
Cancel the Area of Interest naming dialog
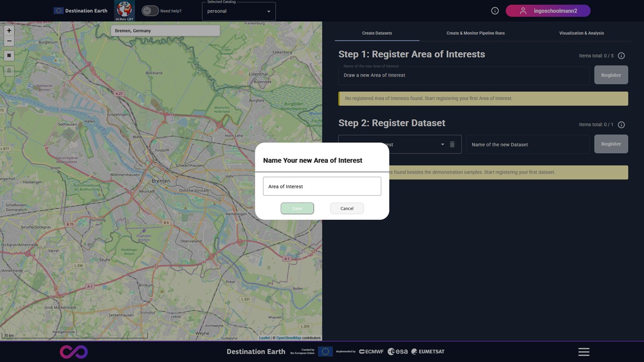click(x=347, y=208)
